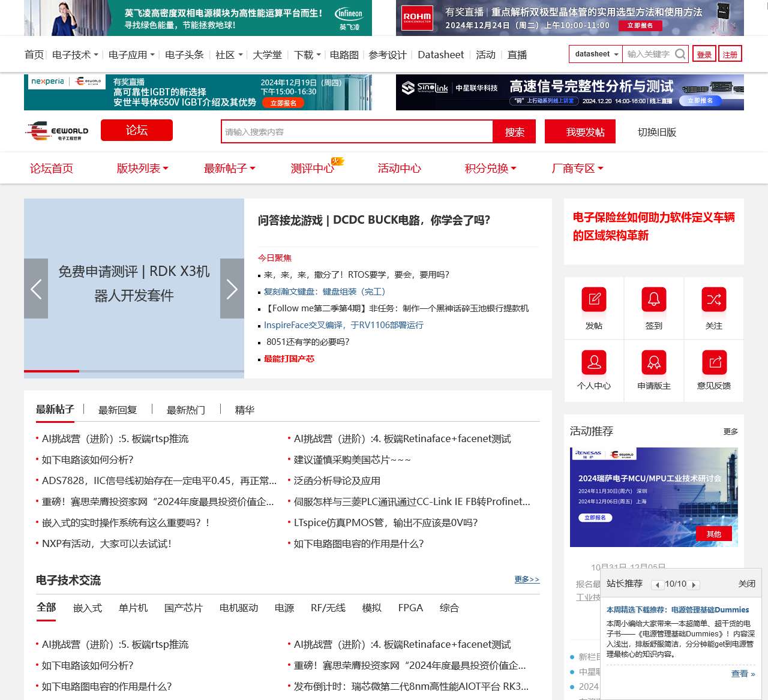Select 国产芯片 category tab
Screen dimensions: 768x700
click(x=184, y=608)
